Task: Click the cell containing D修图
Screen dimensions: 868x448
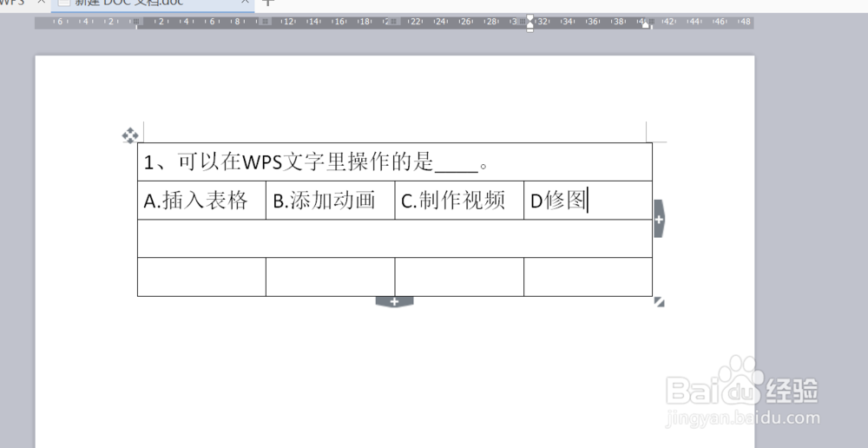Action: click(x=588, y=201)
